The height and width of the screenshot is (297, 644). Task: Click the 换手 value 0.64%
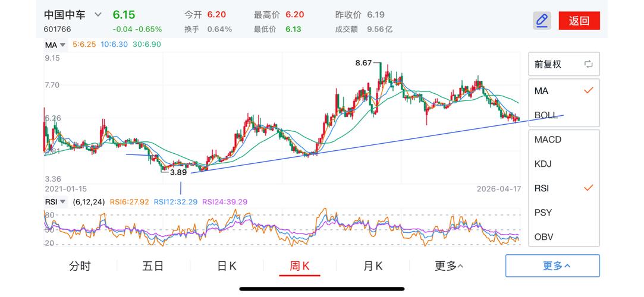tap(219, 30)
